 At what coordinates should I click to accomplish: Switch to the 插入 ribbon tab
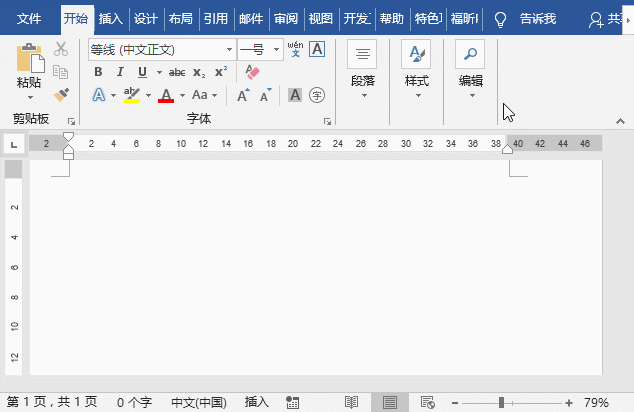point(111,19)
